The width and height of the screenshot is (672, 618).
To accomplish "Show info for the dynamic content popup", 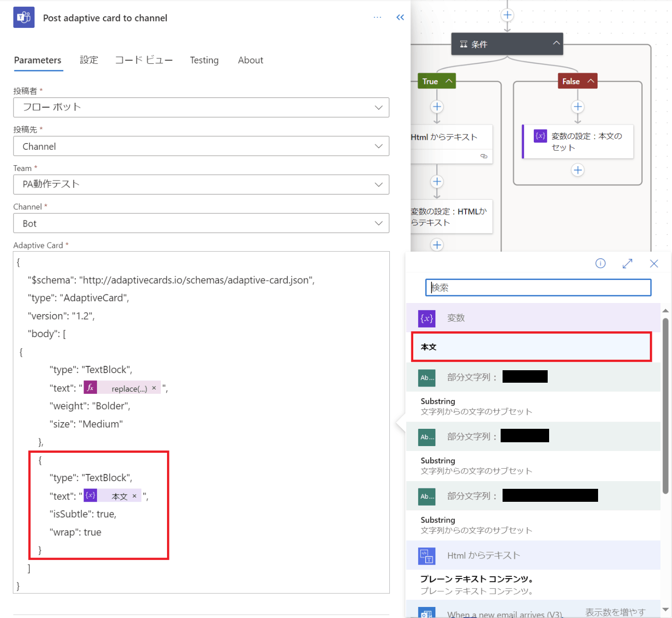I will (x=600, y=263).
